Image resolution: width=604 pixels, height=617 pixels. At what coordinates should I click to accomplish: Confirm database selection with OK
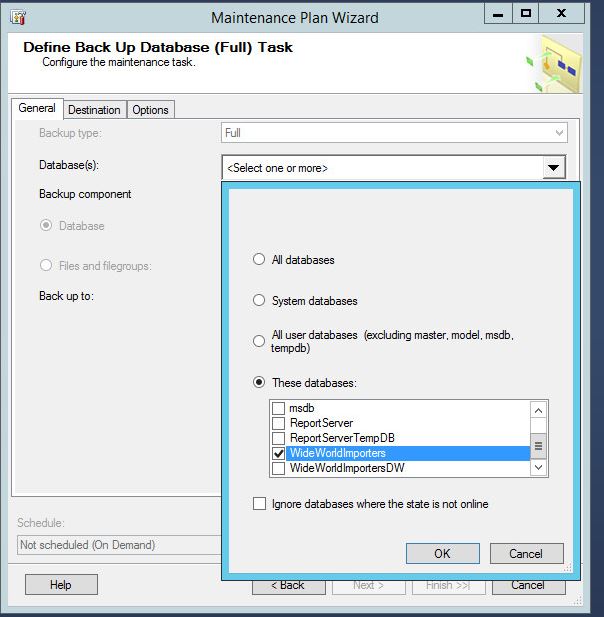pos(442,553)
